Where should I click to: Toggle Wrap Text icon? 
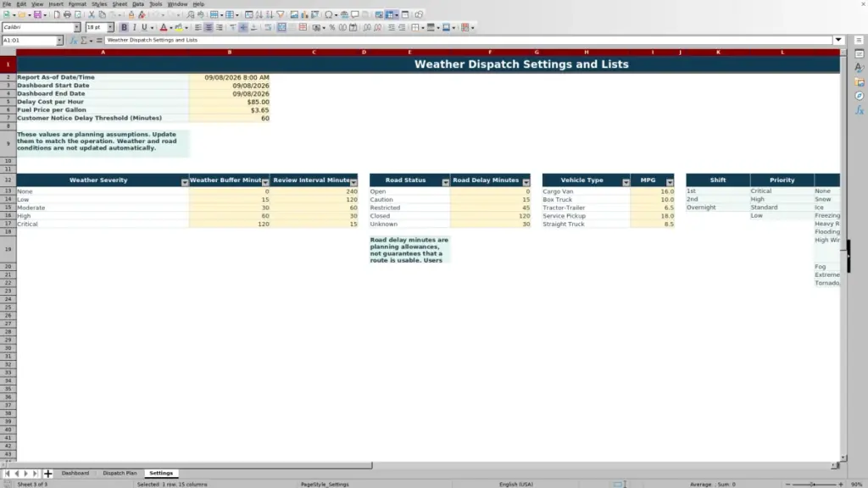[268, 27]
